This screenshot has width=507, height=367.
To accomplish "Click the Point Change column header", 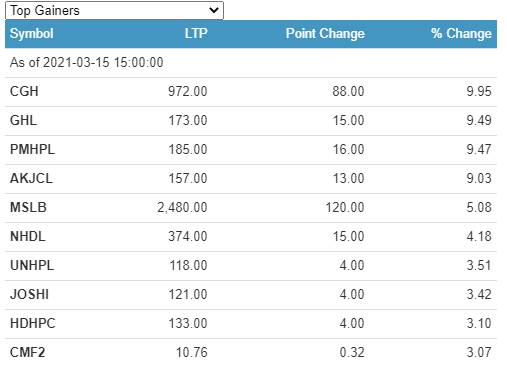I will coord(325,34).
